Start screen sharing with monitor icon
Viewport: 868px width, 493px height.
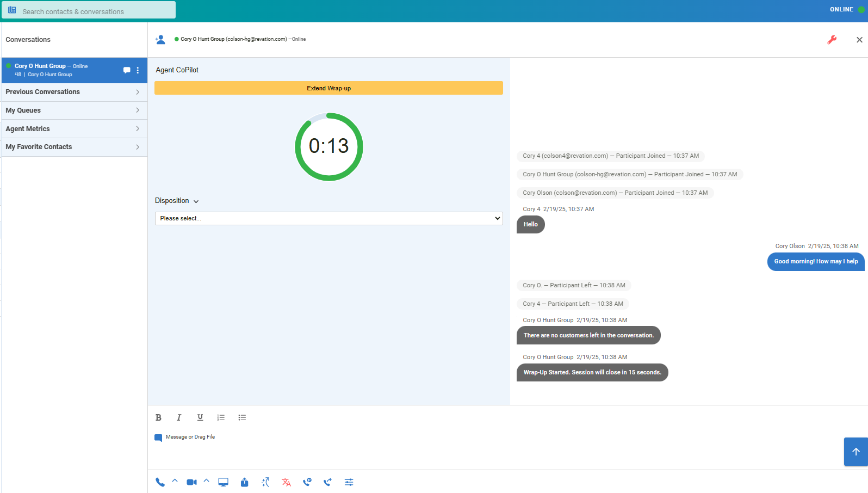[224, 482]
